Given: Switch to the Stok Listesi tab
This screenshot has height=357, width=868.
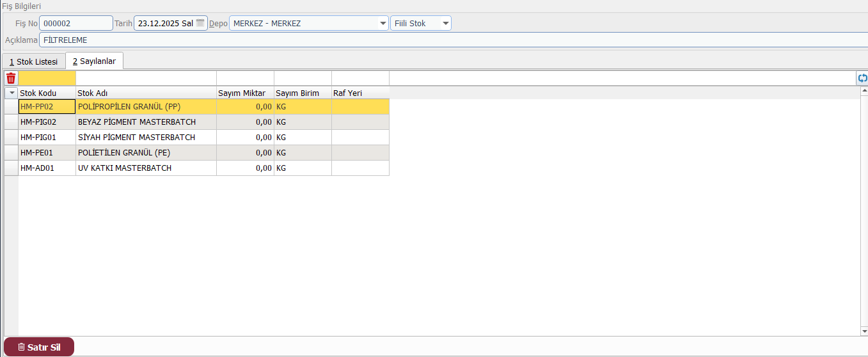Looking at the screenshot, I should [x=33, y=61].
